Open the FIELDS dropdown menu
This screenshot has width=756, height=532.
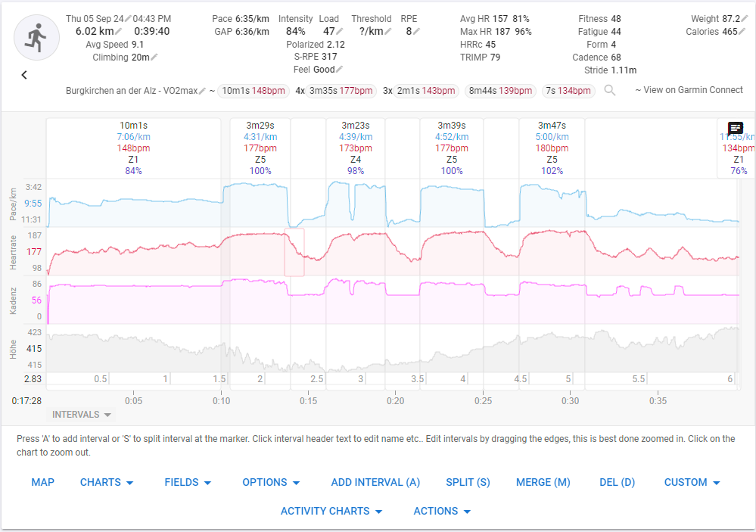(x=188, y=482)
